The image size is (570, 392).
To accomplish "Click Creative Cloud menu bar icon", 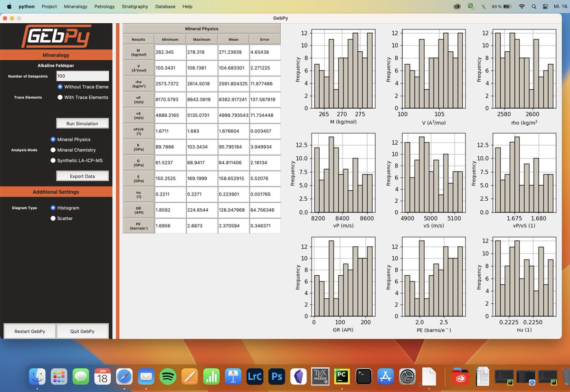I will pyautogui.click(x=457, y=7).
